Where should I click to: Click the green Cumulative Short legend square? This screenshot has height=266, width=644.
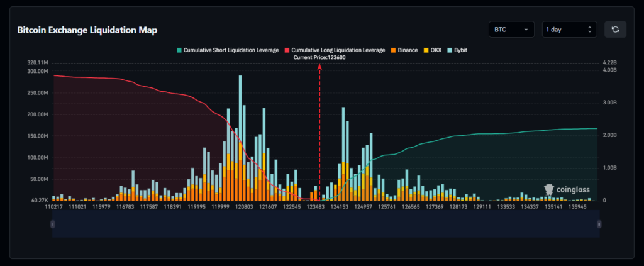point(180,50)
